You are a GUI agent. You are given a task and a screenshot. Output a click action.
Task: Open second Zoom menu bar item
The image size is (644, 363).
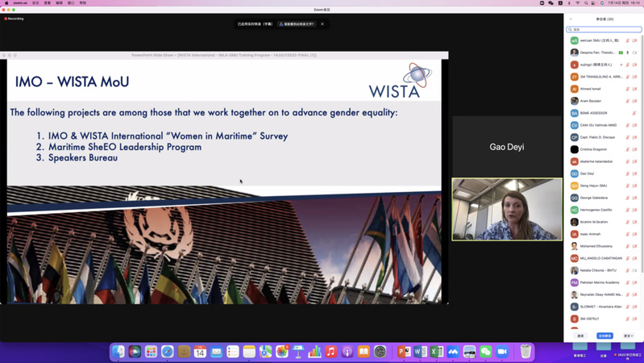(x=35, y=3)
